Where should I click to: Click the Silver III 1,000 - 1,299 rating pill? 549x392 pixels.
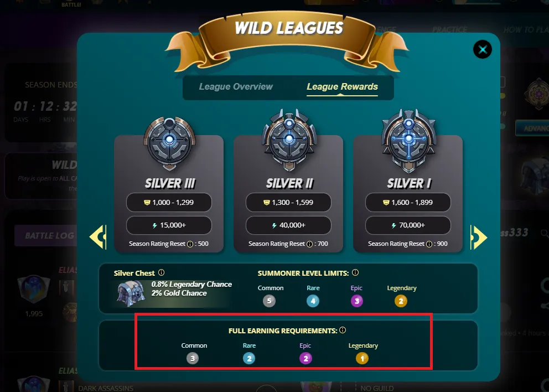coord(169,203)
